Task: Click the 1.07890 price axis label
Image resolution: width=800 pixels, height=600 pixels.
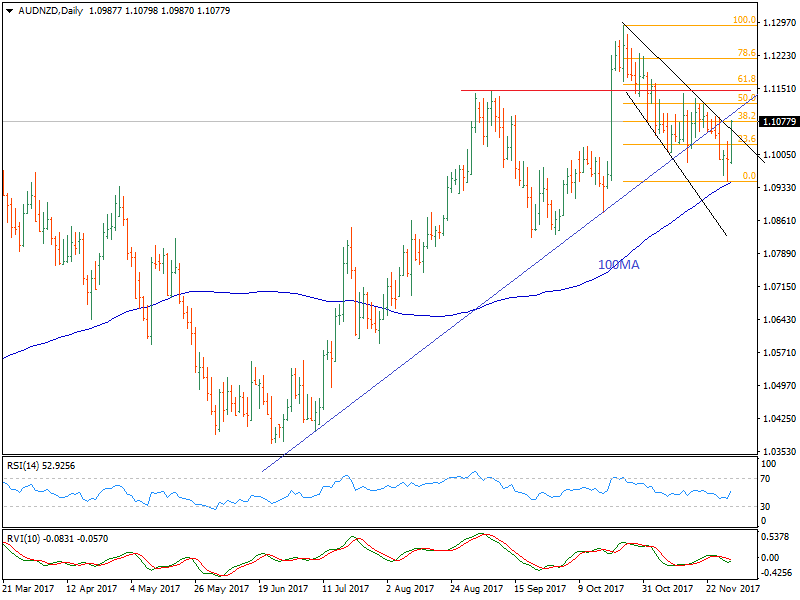Action: click(x=778, y=254)
